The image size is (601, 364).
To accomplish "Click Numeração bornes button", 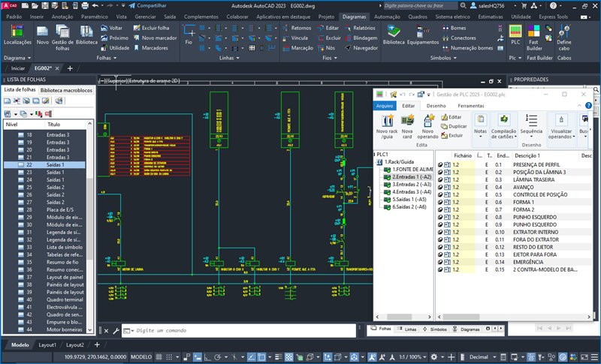I will [467, 48].
